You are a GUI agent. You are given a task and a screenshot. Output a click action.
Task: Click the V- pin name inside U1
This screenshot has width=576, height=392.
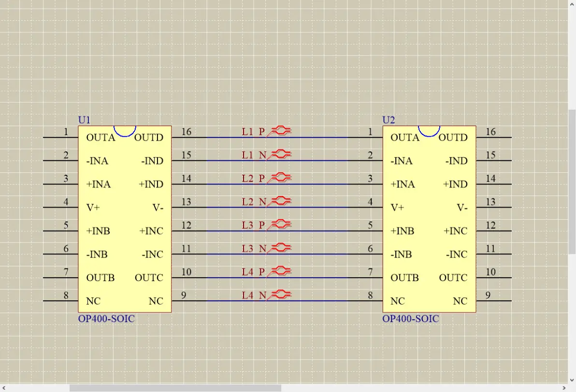pos(158,208)
